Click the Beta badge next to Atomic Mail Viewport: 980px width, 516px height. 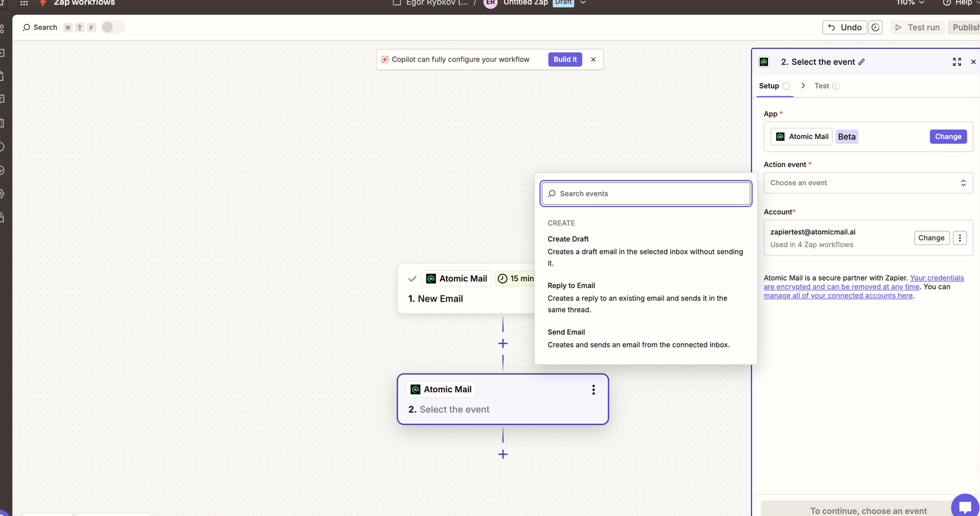pyautogui.click(x=847, y=137)
